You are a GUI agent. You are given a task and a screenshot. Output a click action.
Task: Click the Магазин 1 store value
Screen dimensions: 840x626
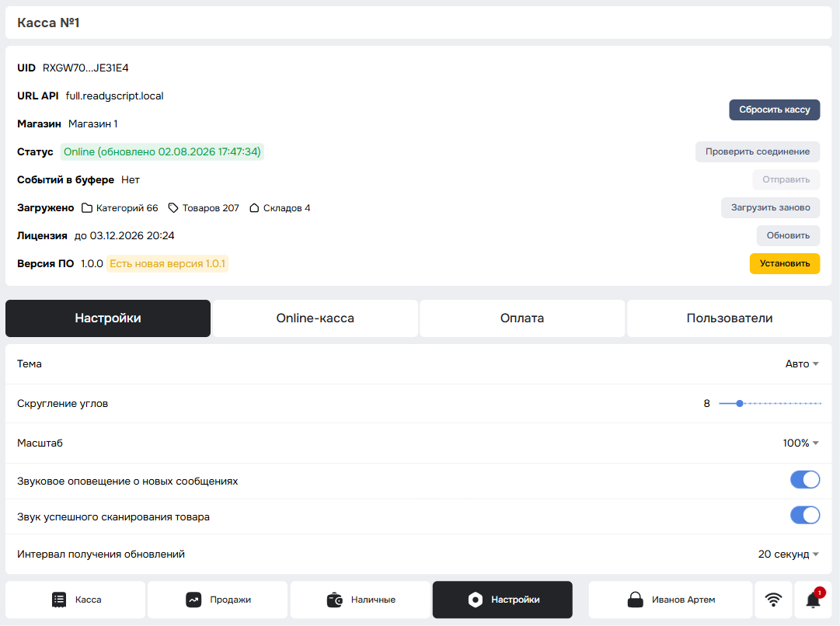[92, 123]
